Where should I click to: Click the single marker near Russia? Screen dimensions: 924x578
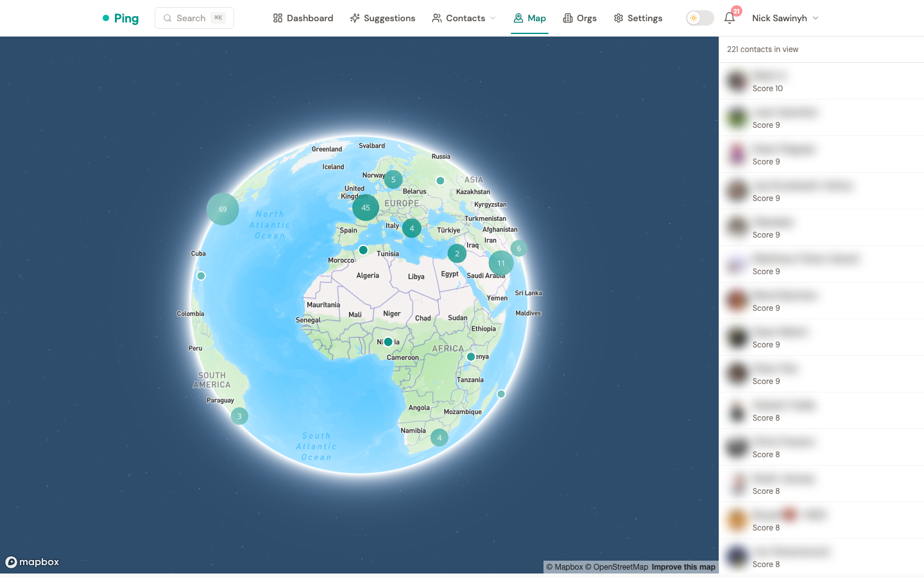tap(440, 180)
